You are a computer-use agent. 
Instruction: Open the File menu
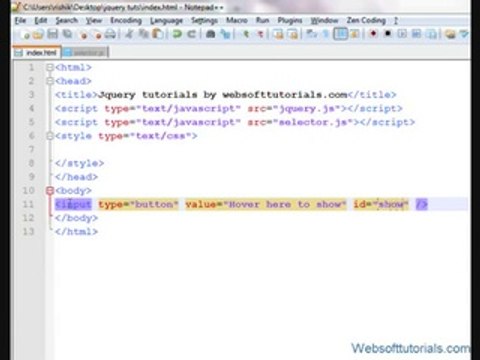pos(20,21)
